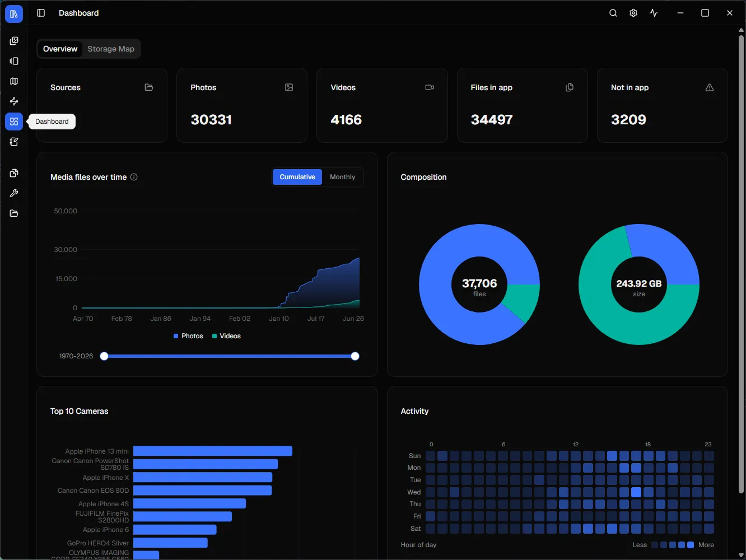Viewport: 746px width, 560px height.
Task: Open settings via the gear icon
Action: coord(633,13)
